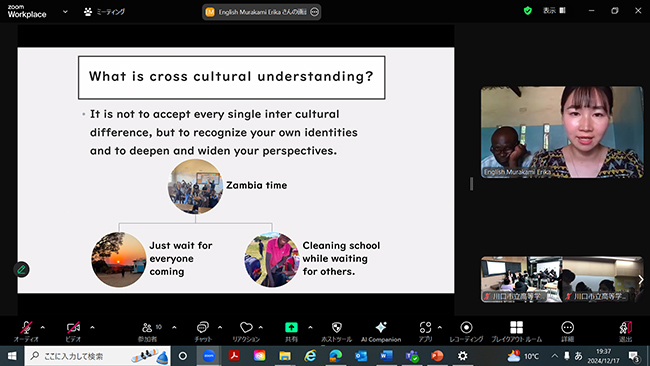Unmute the audio microphone in Zoom toolbar

pyautogui.click(x=26, y=327)
